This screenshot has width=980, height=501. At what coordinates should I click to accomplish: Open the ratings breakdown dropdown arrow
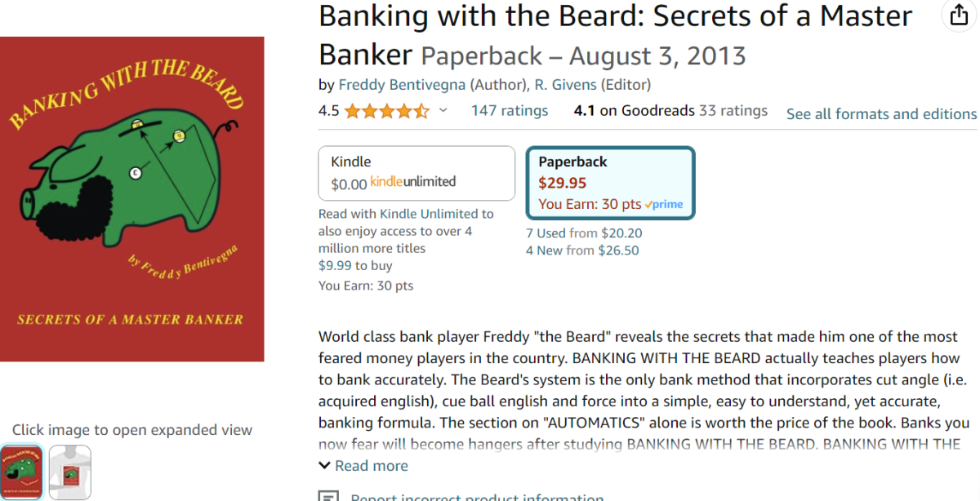point(443,111)
